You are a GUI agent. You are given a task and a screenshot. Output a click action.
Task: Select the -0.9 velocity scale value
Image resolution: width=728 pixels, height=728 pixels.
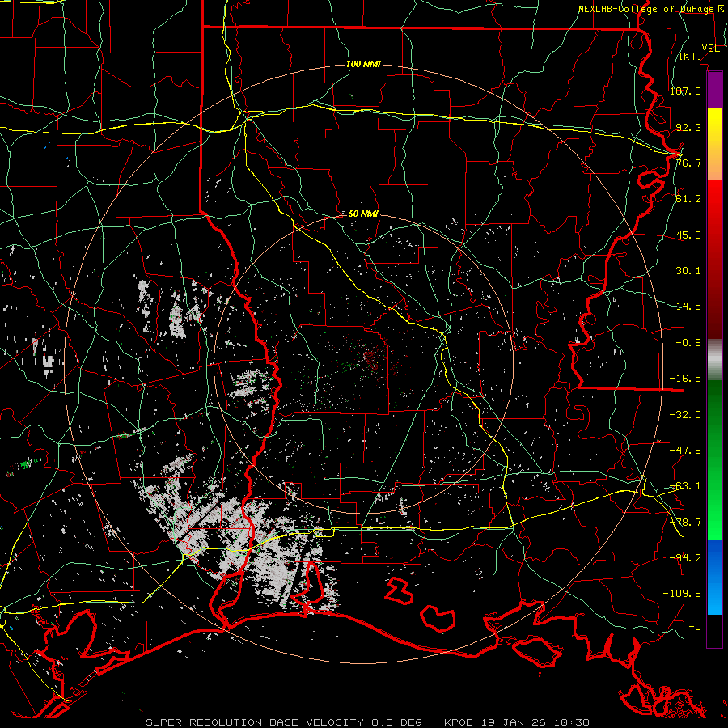point(688,343)
